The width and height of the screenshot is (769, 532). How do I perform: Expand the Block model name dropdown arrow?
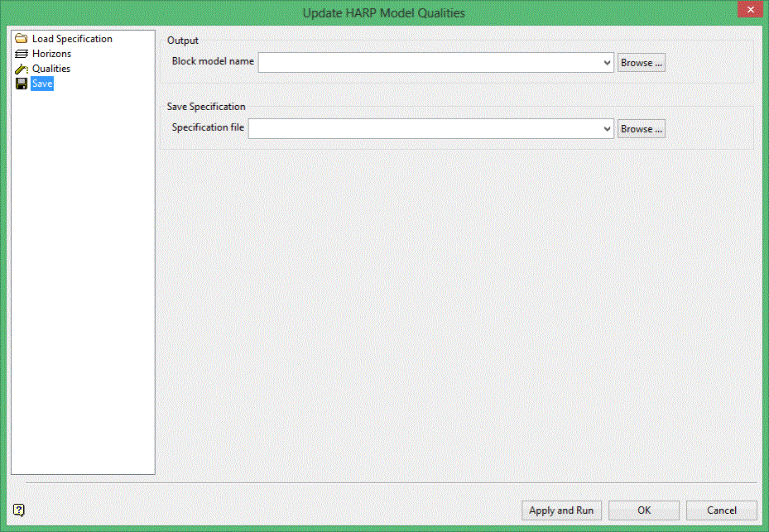click(x=607, y=63)
